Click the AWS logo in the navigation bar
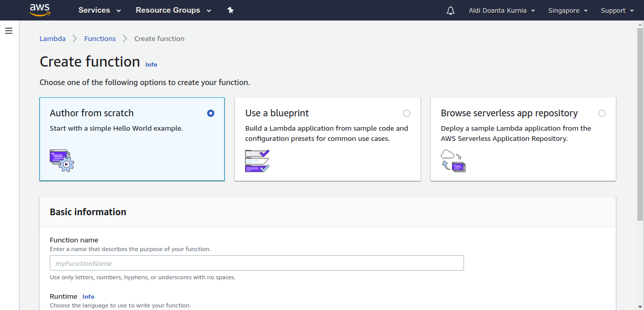 click(40, 10)
